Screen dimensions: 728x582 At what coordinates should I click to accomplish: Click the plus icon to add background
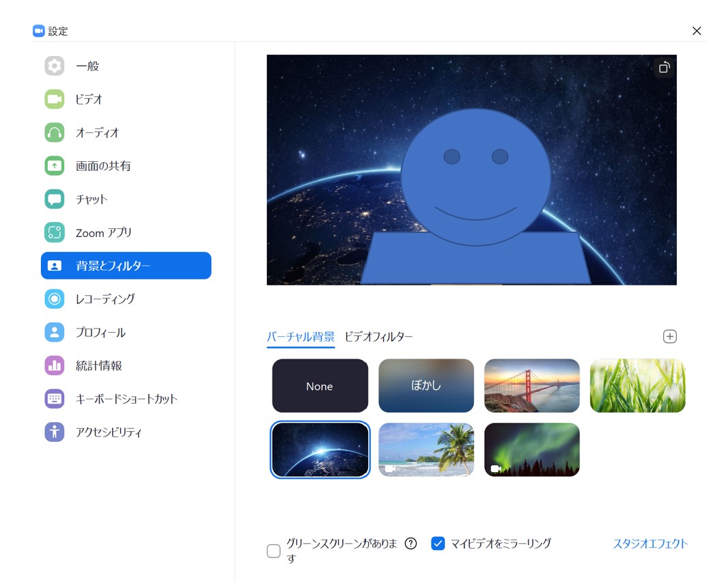coord(669,336)
